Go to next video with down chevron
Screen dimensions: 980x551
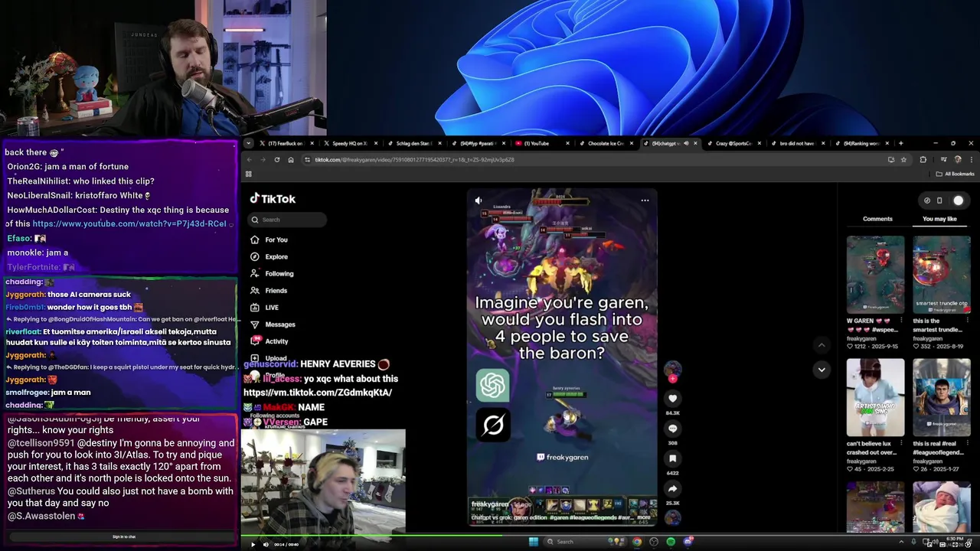(x=822, y=370)
